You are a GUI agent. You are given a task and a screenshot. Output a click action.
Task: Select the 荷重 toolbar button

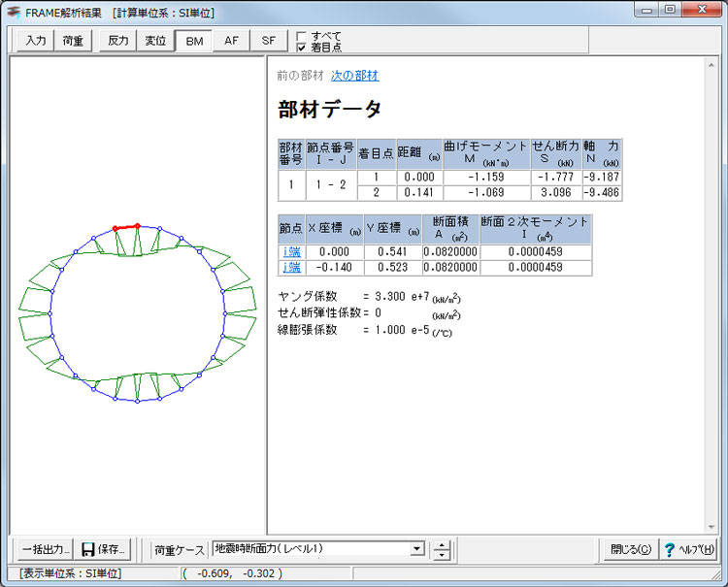click(73, 41)
